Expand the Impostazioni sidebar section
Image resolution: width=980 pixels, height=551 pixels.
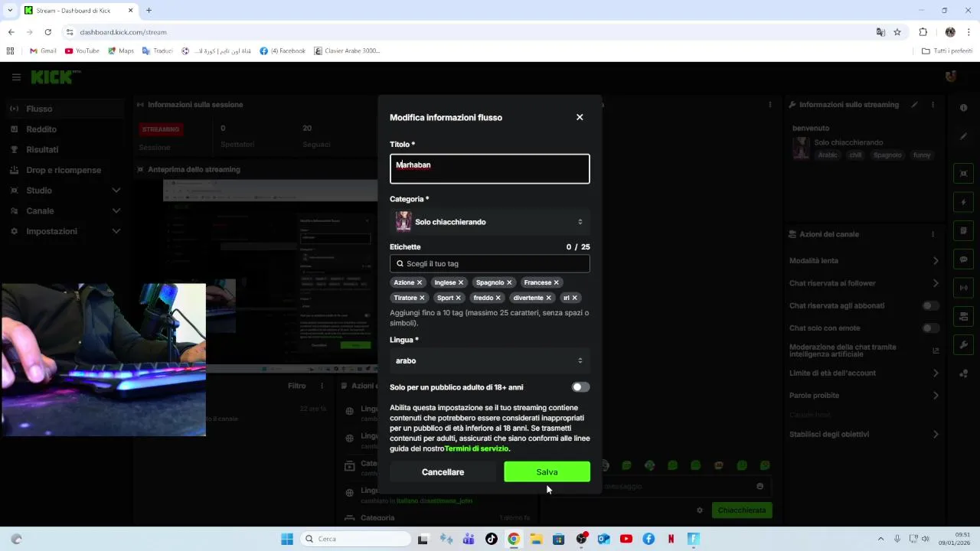65,231
